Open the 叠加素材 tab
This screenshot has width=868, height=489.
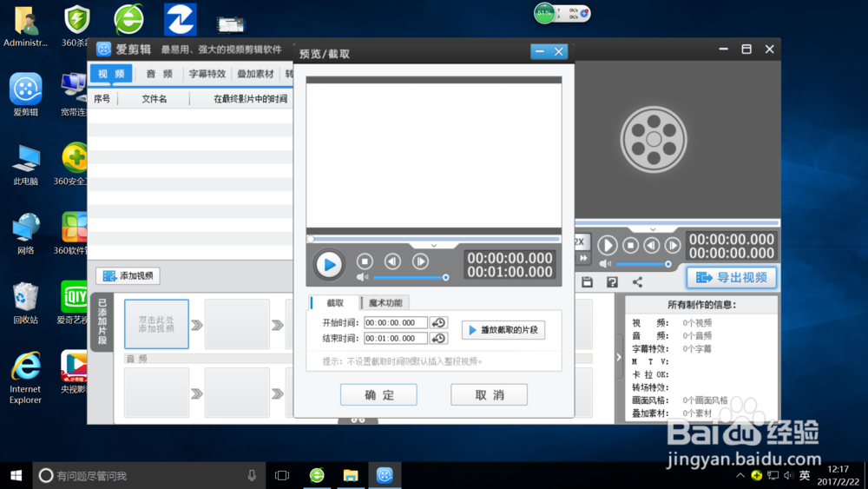coord(255,74)
